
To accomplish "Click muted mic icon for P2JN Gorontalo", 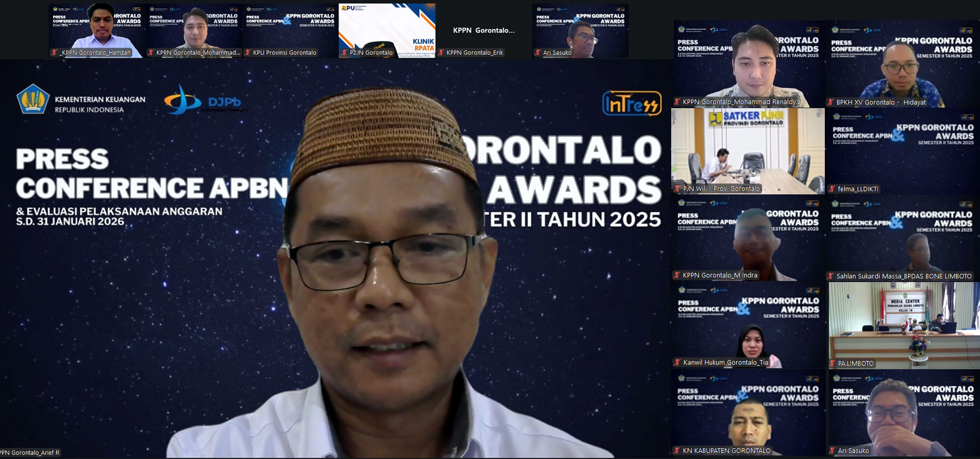I will pos(345,53).
